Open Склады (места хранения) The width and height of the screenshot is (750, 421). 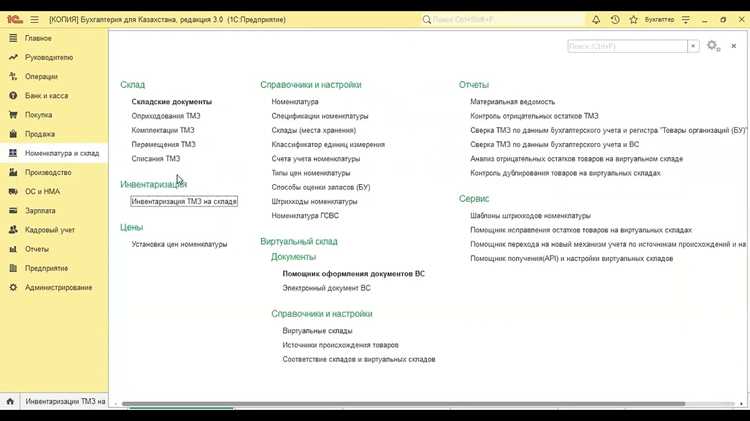314,130
